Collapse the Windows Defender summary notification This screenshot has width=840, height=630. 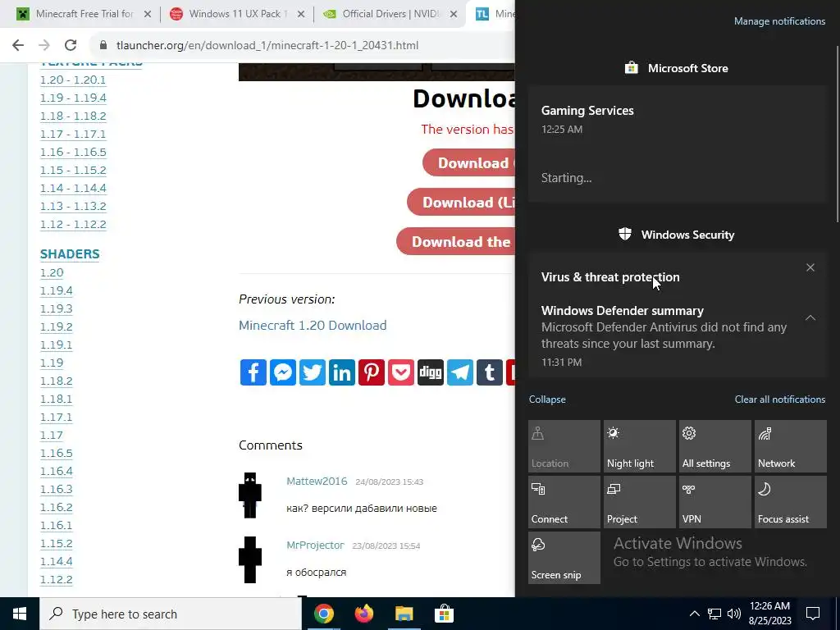tap(810, 317)
